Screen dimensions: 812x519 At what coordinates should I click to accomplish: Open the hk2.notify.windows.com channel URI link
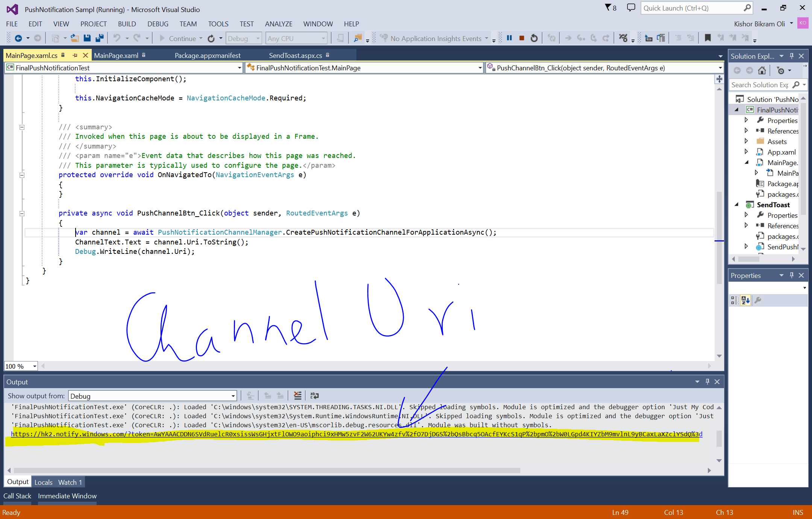pos(356,434)
